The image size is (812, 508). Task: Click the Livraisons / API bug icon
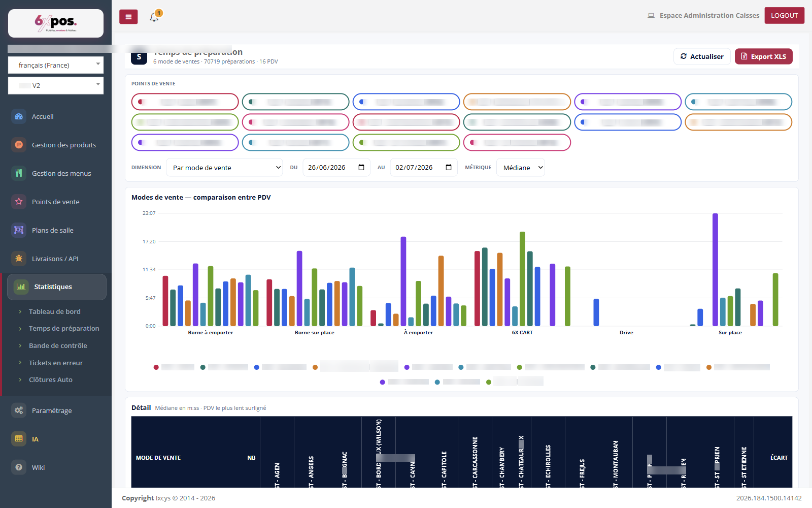19,259
